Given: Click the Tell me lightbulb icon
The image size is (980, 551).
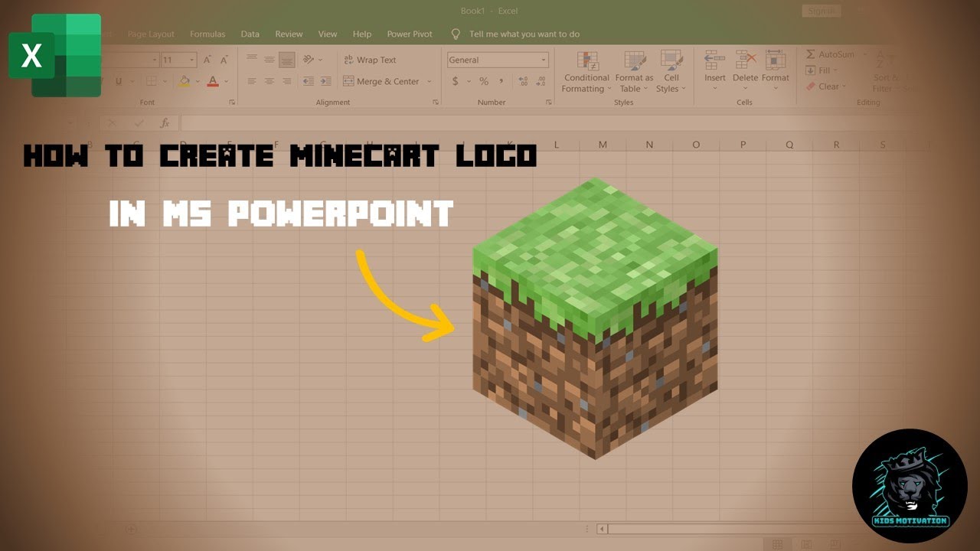Looking at the screenshot, I should (456, 34).
